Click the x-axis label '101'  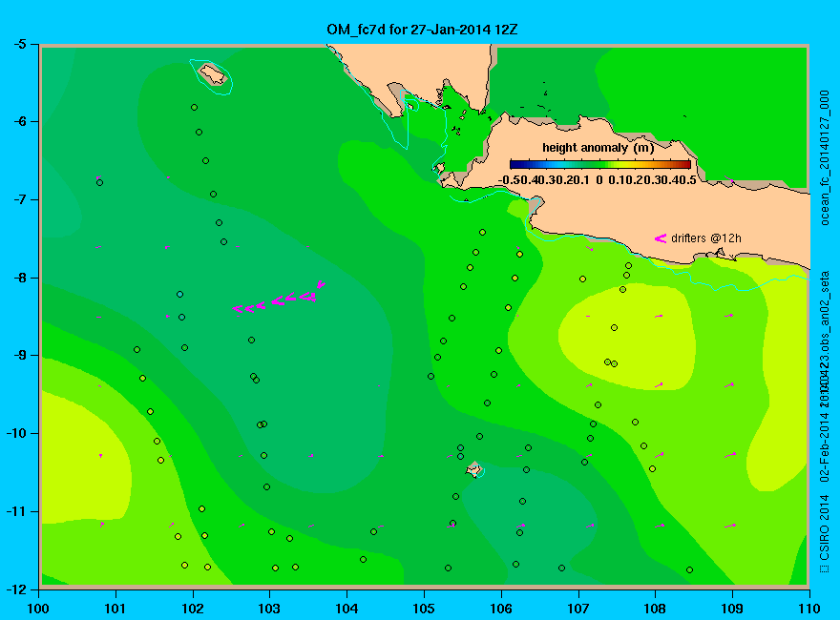115,609
